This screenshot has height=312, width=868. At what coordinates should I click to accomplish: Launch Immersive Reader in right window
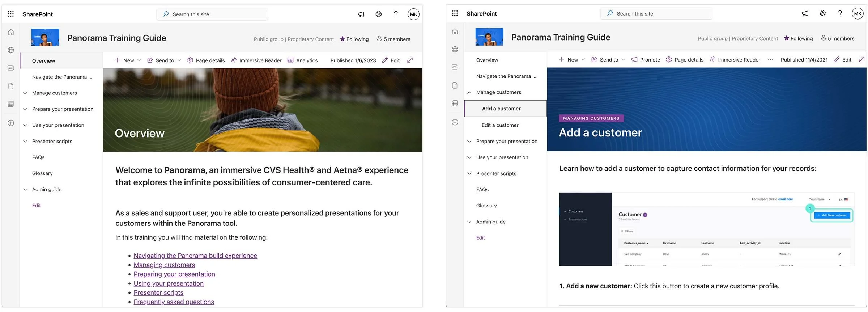coord(735,59)
